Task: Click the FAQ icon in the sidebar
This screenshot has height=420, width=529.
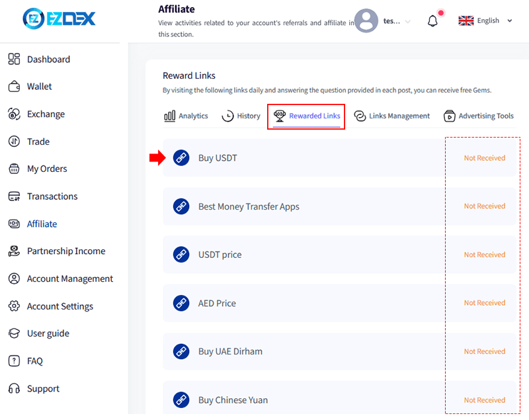Action: (x=15, y=360)
